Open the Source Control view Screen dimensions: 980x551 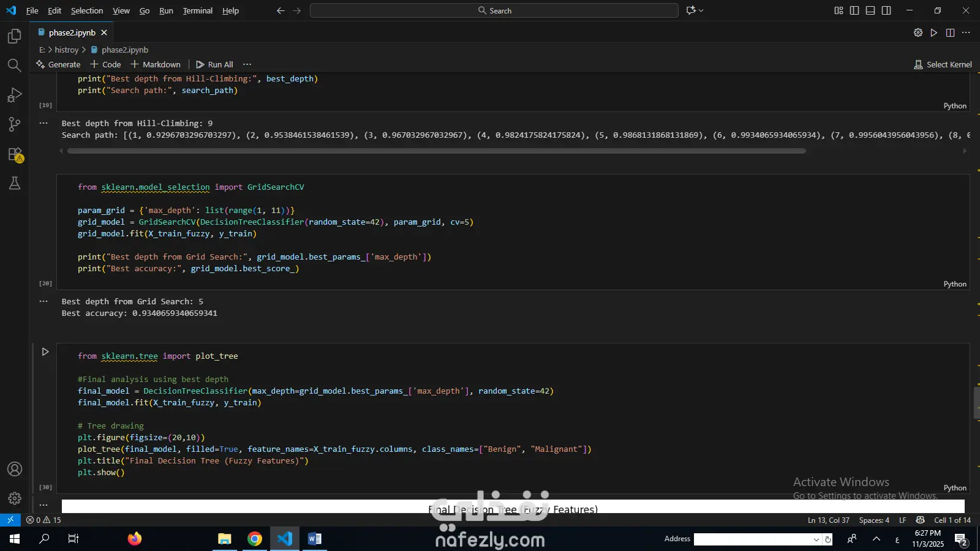pos(15,124)
